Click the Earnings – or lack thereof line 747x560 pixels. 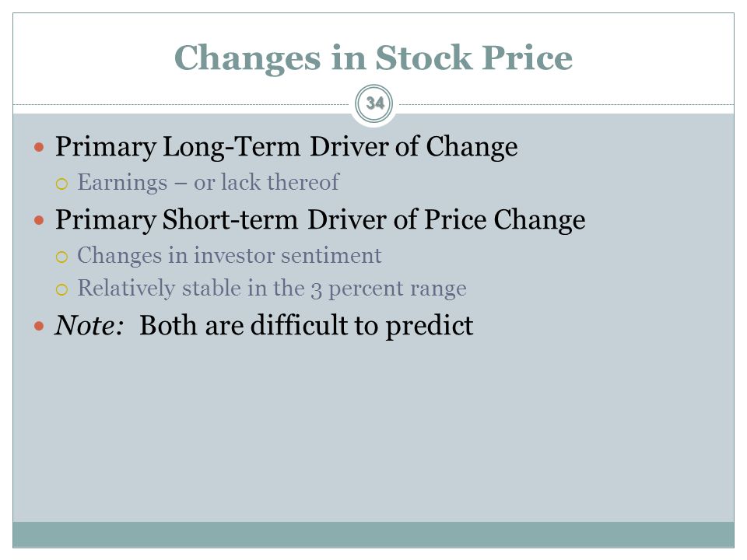pos(209,182)
